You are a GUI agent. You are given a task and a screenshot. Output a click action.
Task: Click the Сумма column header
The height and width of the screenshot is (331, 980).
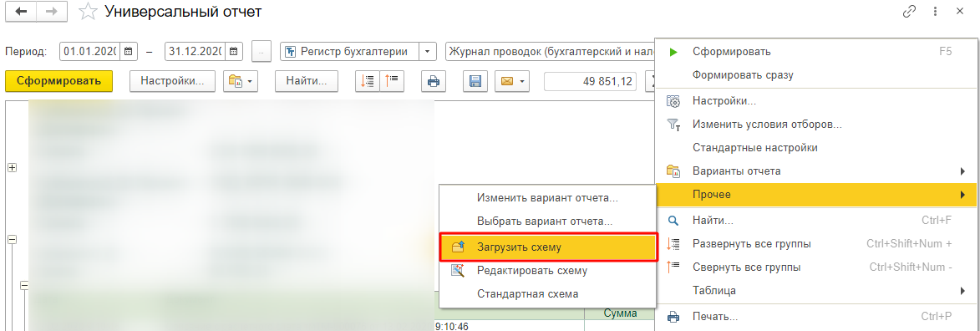click(620, 313)
